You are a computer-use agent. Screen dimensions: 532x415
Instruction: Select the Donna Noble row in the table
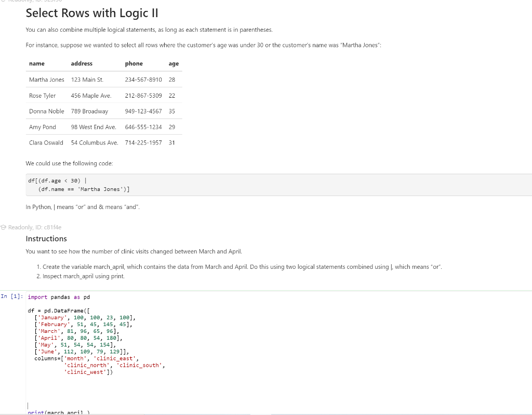[x=104, y=111]
